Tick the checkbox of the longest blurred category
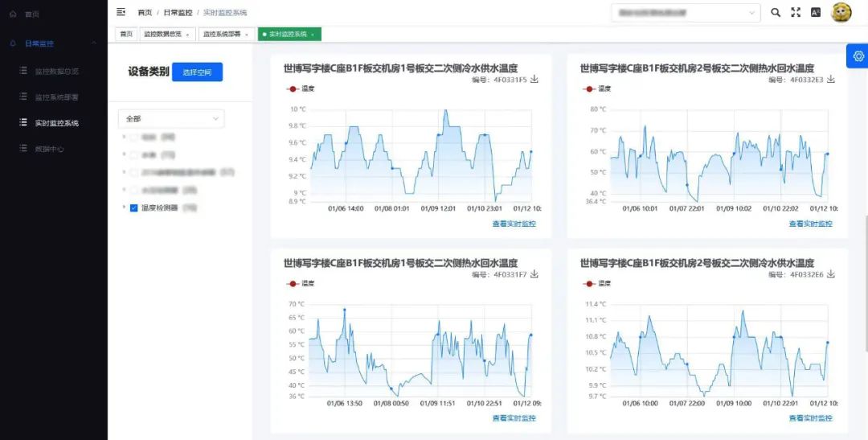Screen dimensions: 868x440 [x=133, y=172]
